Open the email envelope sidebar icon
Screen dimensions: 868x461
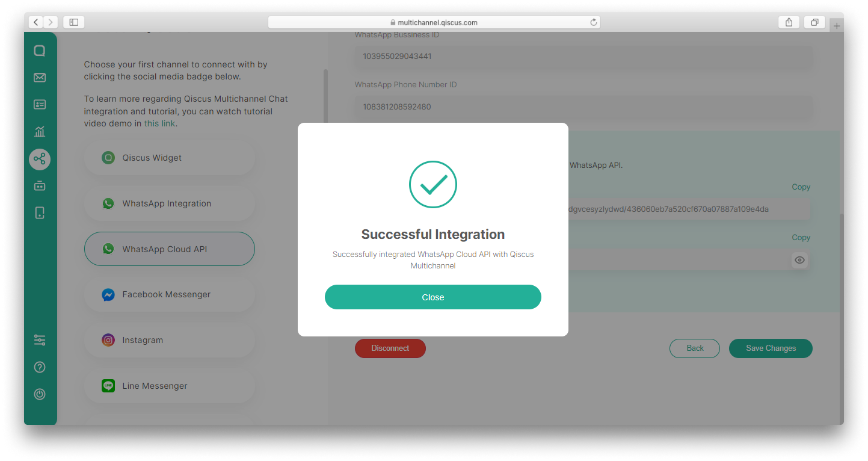coord(40,78)
